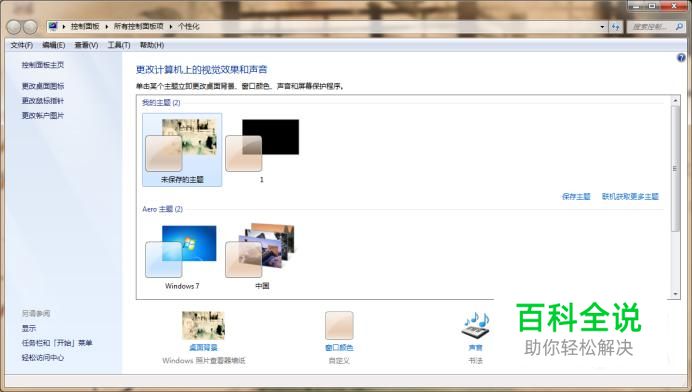
Task: Click the 所有控制面板项 breadcrumb item
Action: (139, 26)
